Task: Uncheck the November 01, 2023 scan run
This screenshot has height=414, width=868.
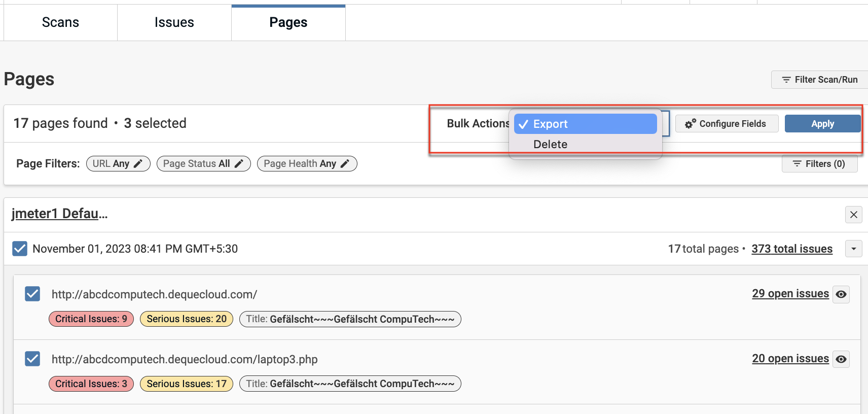Action: pyautogui.click(x=20, y=249)
